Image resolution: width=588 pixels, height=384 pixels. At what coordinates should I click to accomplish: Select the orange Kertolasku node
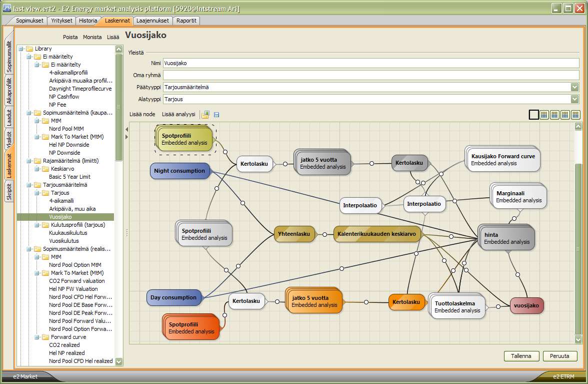(406, 302)
